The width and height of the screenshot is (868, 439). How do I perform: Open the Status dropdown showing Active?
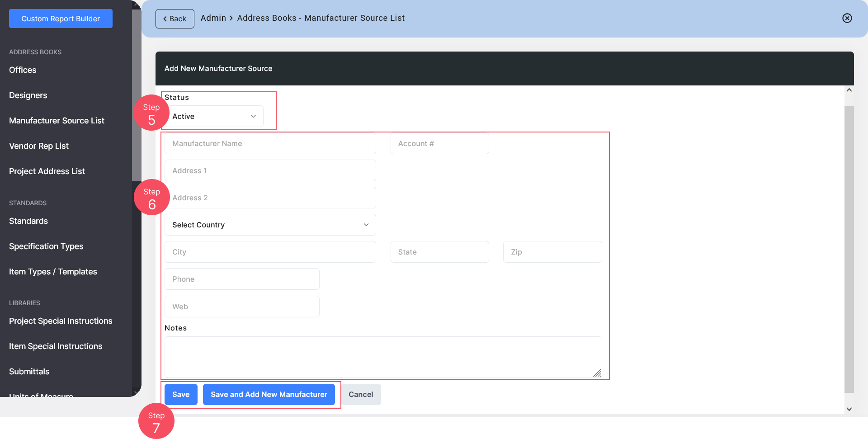click(214, 116)
